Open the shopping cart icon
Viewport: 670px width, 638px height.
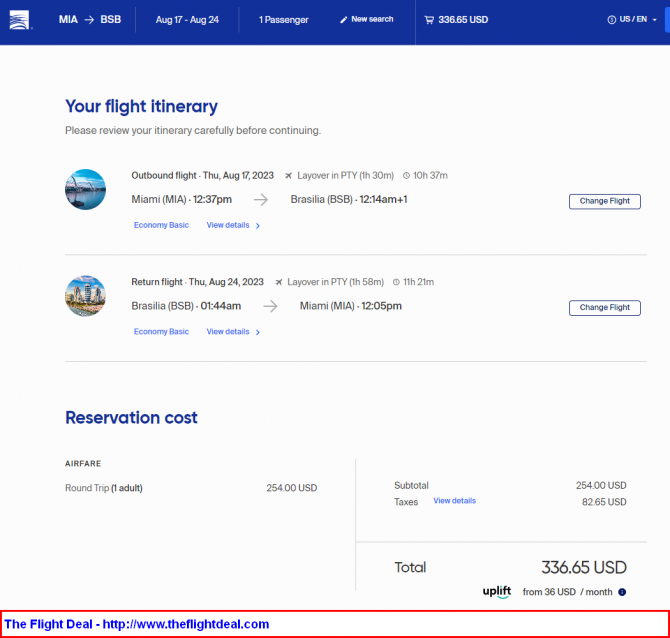[x=429, y=20]
